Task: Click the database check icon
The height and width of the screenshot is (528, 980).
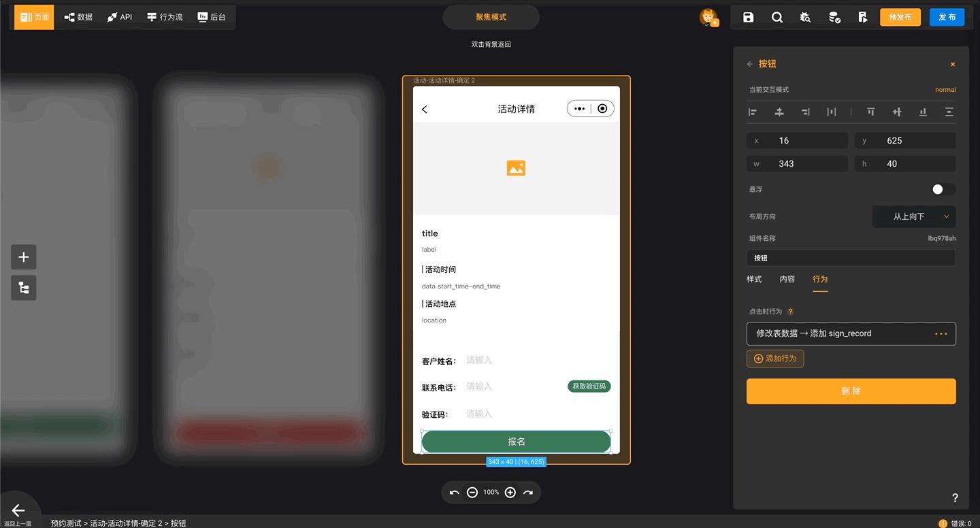Action: click(834, 17)
